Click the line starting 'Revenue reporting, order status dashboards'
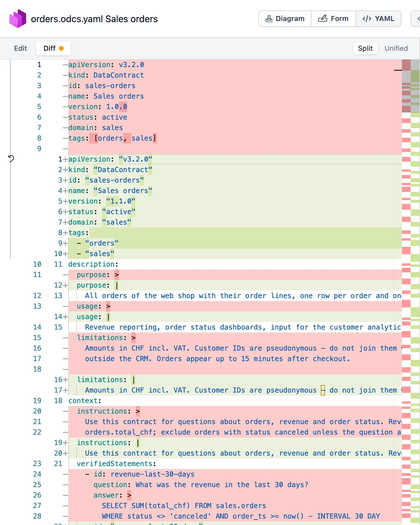The height and width of the screenshot is (525, 420). [x=235, y=327]
